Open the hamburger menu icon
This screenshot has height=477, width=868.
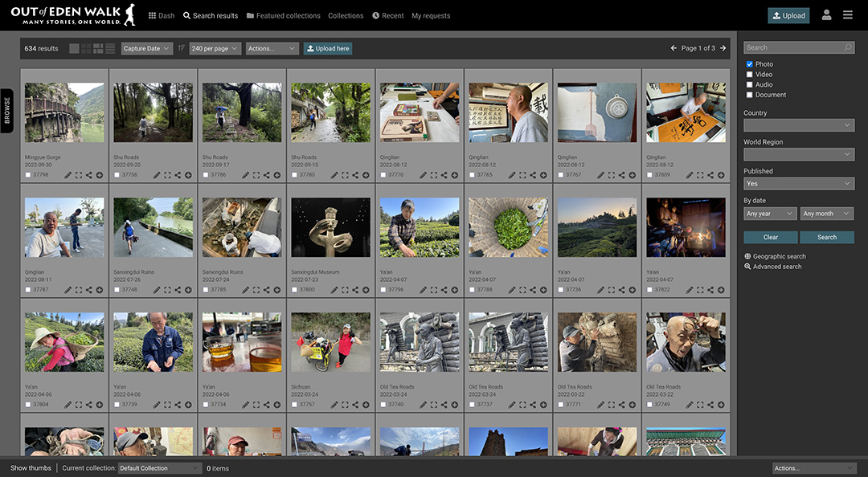[x=848, y=15]
